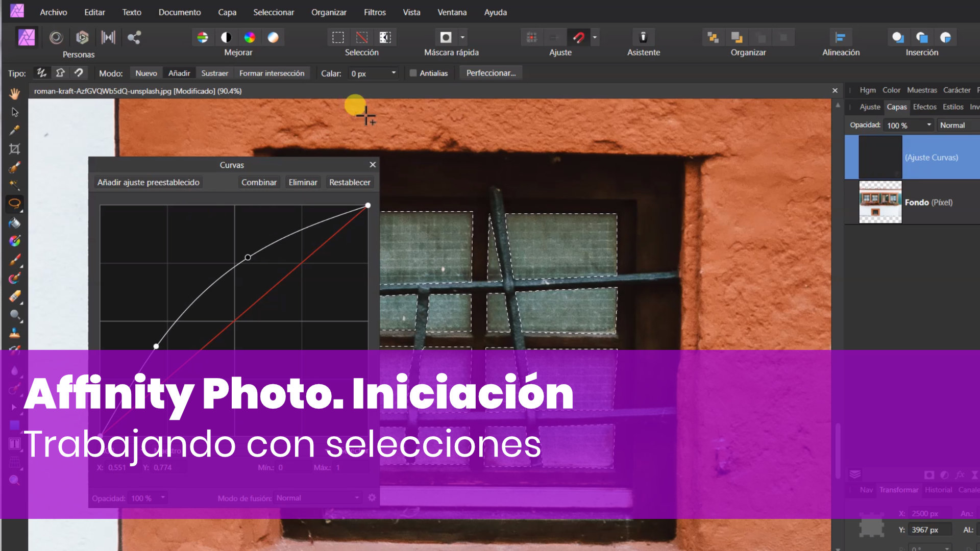The height and width of the screenshot is (551, 980).
Task: Choose the Freehand lasso type
Action: [41, 73]
